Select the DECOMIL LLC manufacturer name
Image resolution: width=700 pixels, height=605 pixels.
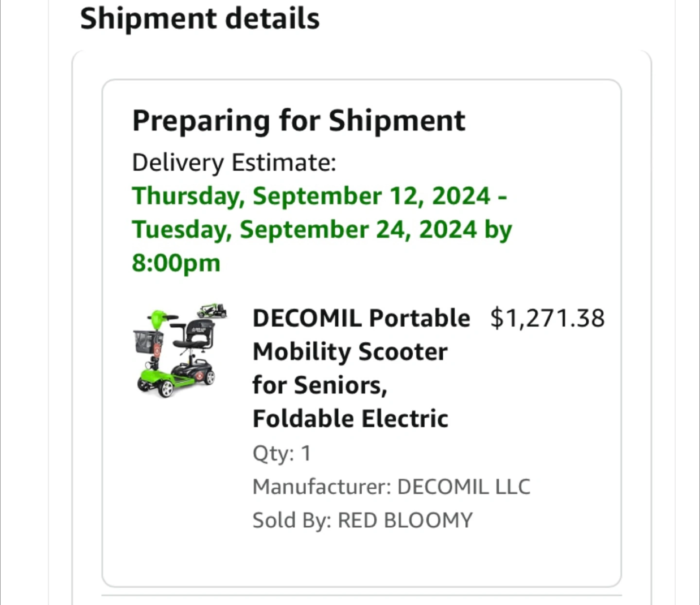point(464,486)
